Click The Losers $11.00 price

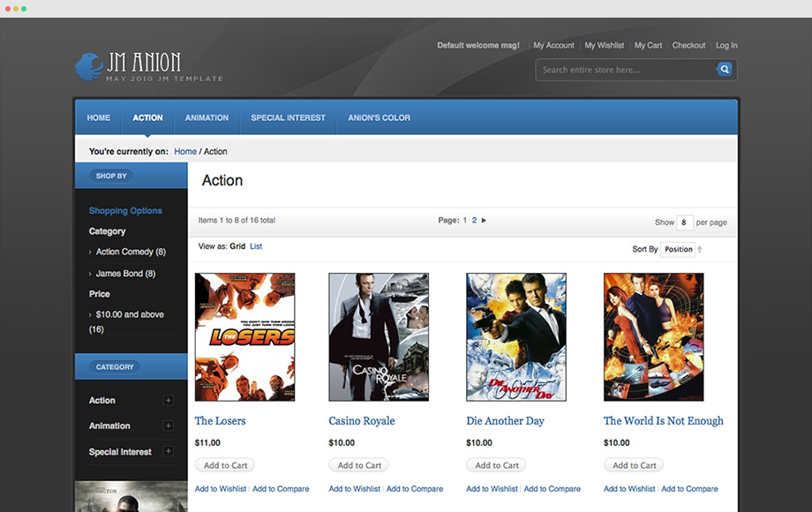coord(207,442)
